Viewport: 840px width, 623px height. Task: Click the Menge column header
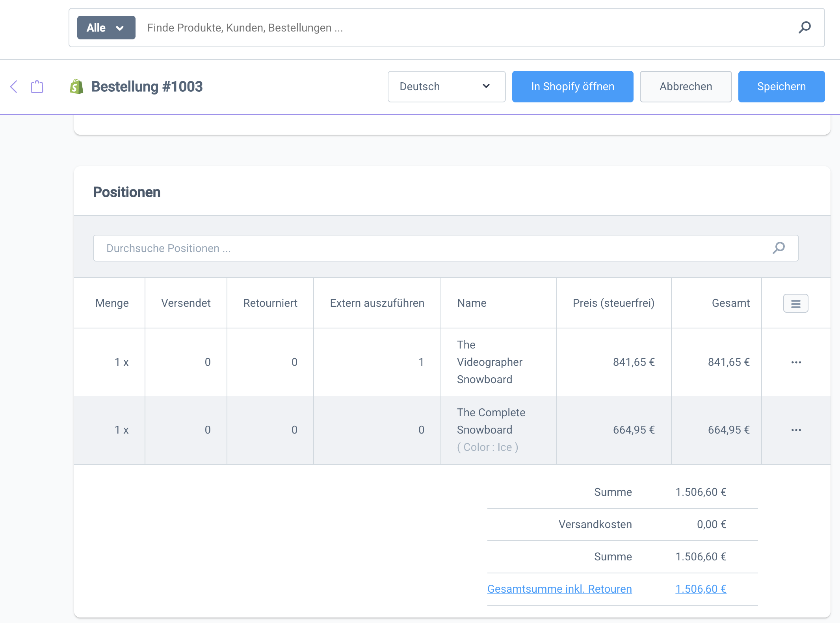point(112,303)
